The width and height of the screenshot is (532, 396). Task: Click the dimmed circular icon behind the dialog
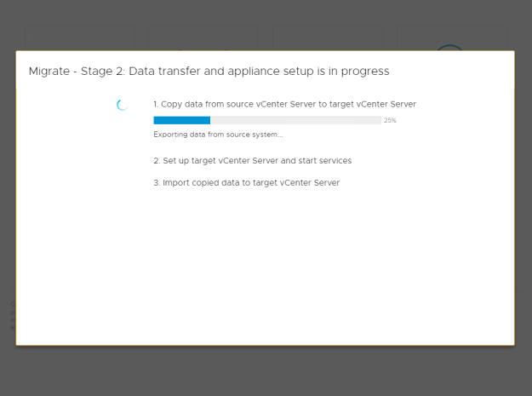449,47
